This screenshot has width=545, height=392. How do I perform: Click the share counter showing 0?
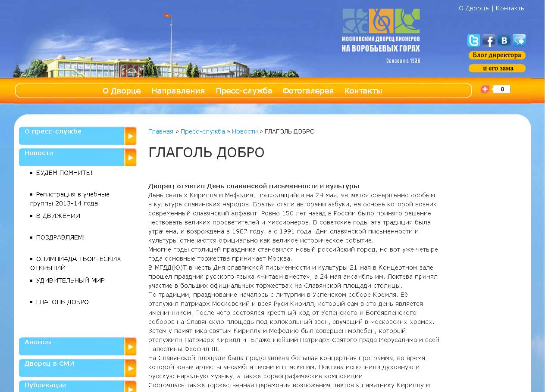[502, 89]
